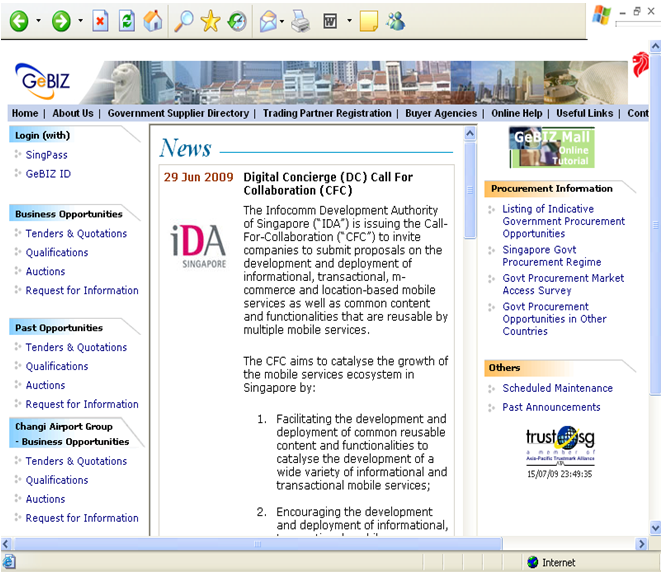Click the horizontal scrollbar left arrow

(x=6, y=544)
